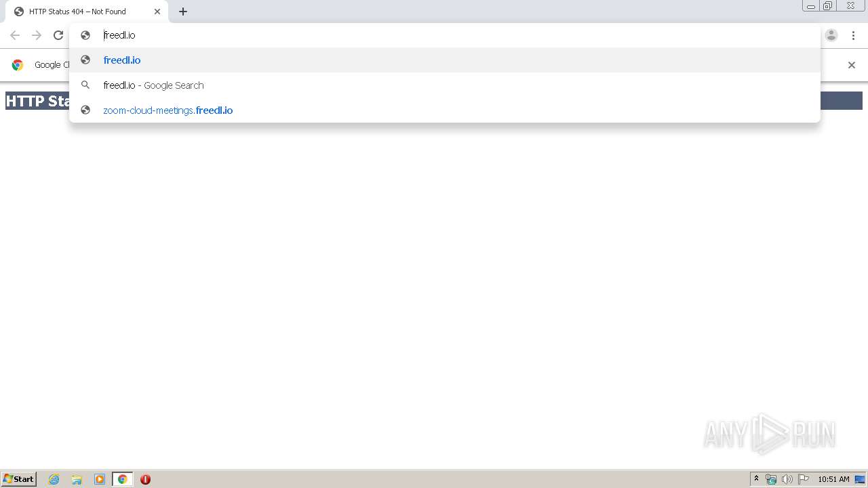Open Windows Explorer folder in taskbar
868x488 pixels.
click(x=77, y=479)
